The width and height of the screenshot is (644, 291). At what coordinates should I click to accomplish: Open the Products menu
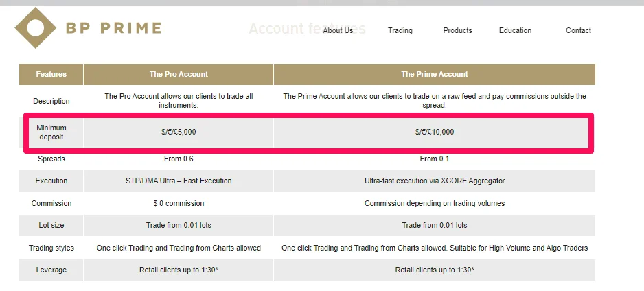457,30
